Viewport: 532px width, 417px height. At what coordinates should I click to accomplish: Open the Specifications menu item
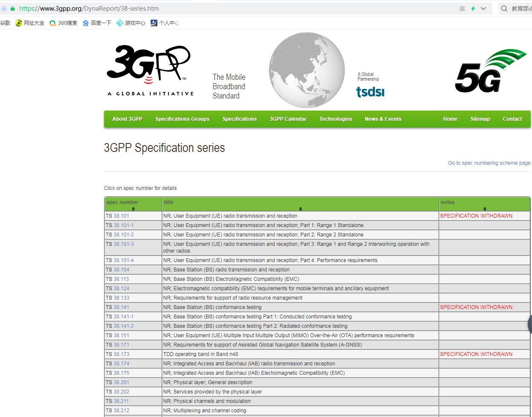coord(239,119)
